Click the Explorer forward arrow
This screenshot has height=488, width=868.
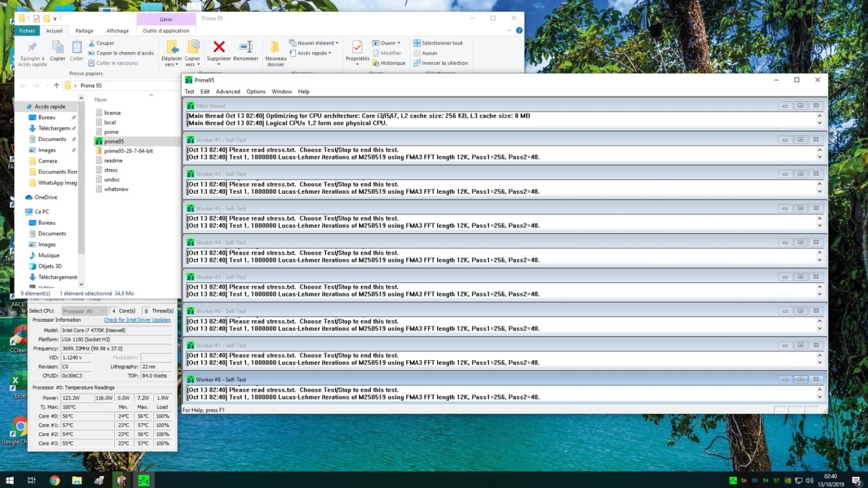[36, 85]
